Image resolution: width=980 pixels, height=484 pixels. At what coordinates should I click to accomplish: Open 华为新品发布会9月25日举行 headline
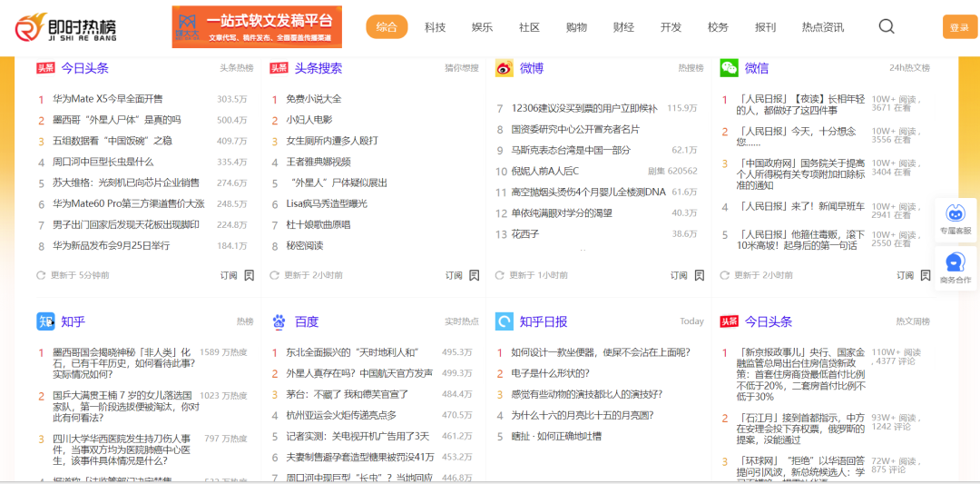[112, 246]
